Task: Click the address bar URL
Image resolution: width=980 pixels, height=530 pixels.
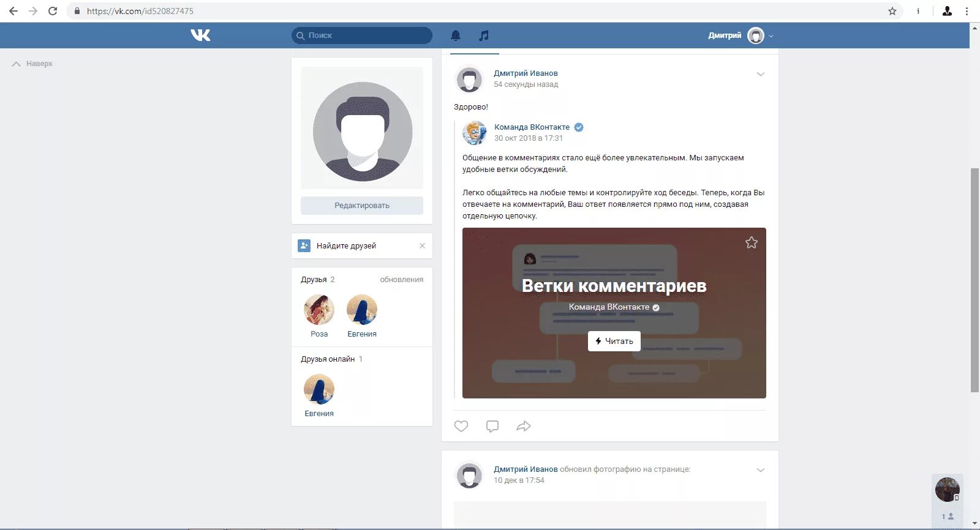Action: [x=140, y=11]
